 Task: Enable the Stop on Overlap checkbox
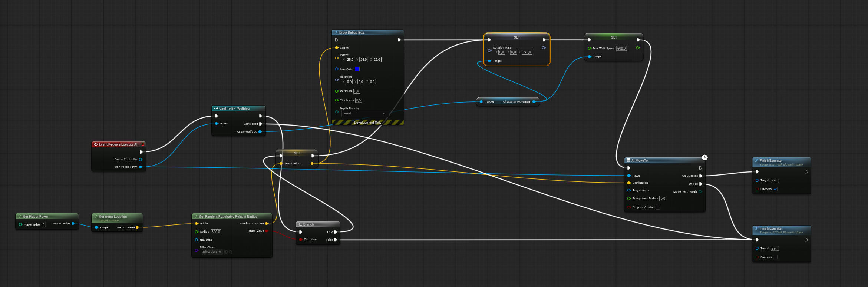click(658, 207)
